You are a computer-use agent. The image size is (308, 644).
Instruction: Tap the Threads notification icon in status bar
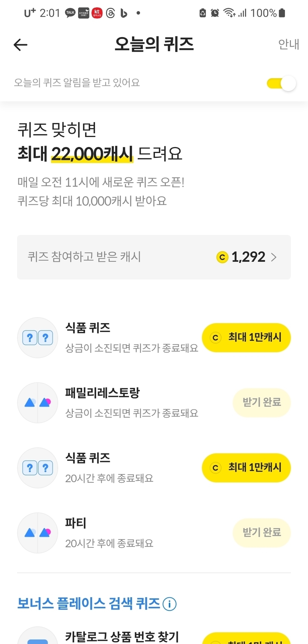click(x=110, y=13)
